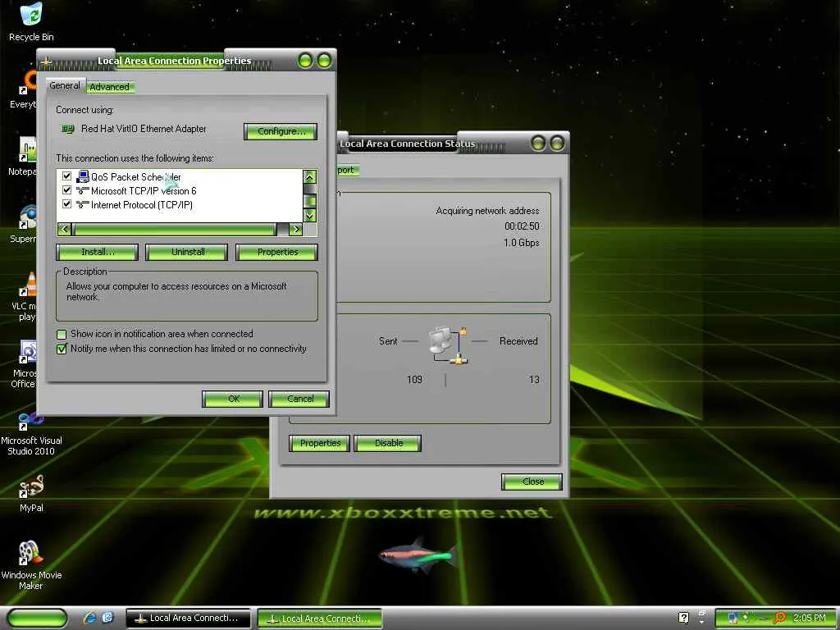840x630 pixels.
Task: Launch second browser quick launch icon
Action: click(107, 618)
